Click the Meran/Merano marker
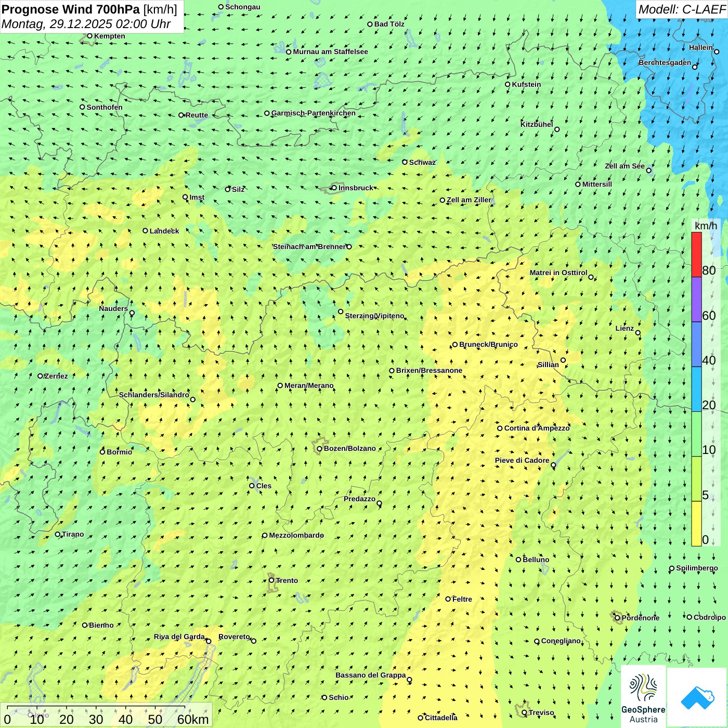 click(280, 385)
